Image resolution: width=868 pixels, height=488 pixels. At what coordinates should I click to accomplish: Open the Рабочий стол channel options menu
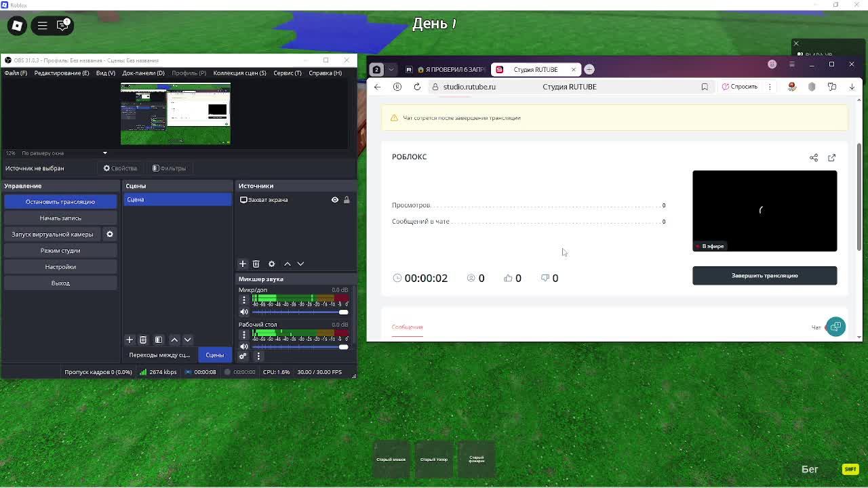point(244,334)
